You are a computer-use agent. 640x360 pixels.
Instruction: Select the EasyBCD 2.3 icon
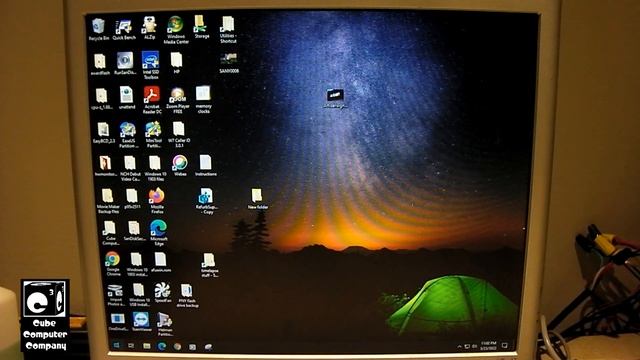point(103,133)
